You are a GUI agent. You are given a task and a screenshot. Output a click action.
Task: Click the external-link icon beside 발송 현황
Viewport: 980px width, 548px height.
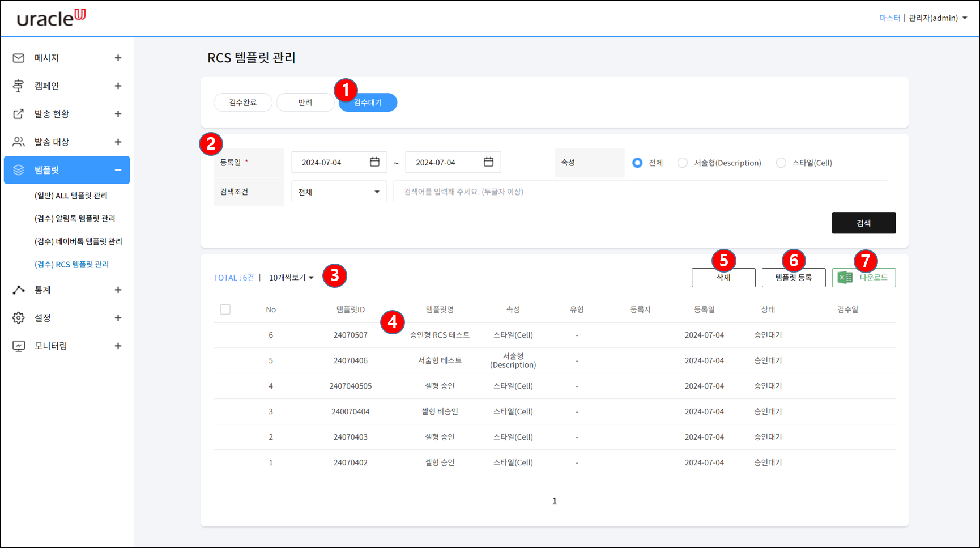pyautogui.click(x=19, y=114)
